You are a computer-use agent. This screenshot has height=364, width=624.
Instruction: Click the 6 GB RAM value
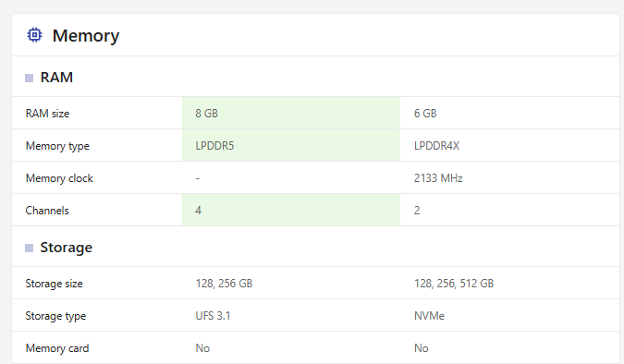click(x=425, y=114)
